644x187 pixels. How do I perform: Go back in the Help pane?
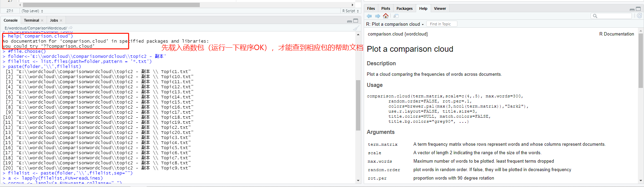[x=369, y=16]
